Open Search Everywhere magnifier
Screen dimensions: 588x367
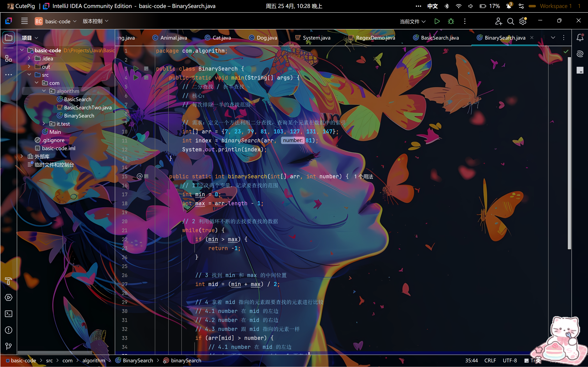(x=510, y=21)
